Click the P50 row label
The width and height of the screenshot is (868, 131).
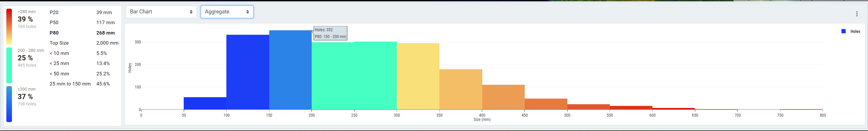(x=54, y=23)
